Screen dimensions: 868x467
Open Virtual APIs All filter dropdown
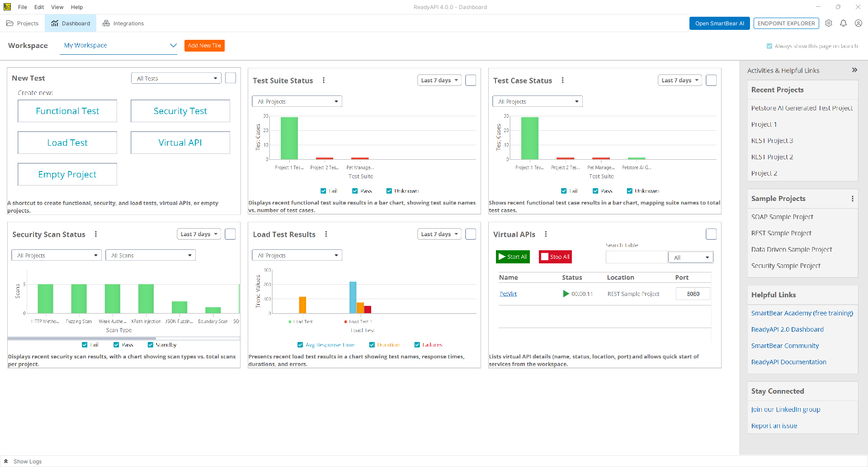[691, 257]
